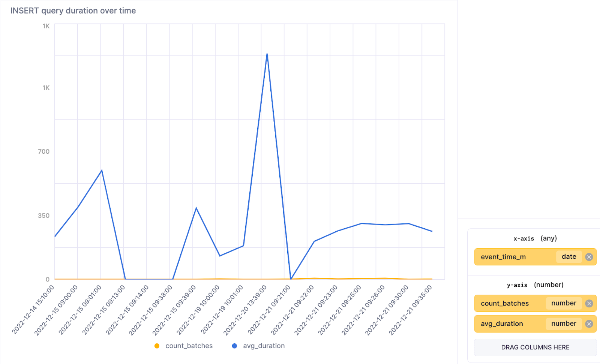Viewport: 600px width, 364px height.
Task: Remove count_batches from the y-axis
Action: tap(589, 303)
